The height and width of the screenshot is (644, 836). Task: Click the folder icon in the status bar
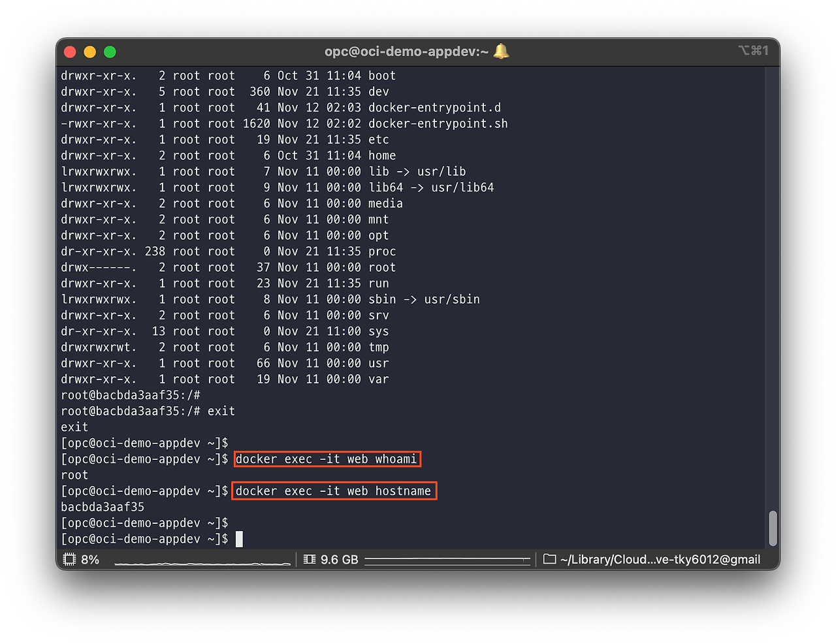pos(550,559)
